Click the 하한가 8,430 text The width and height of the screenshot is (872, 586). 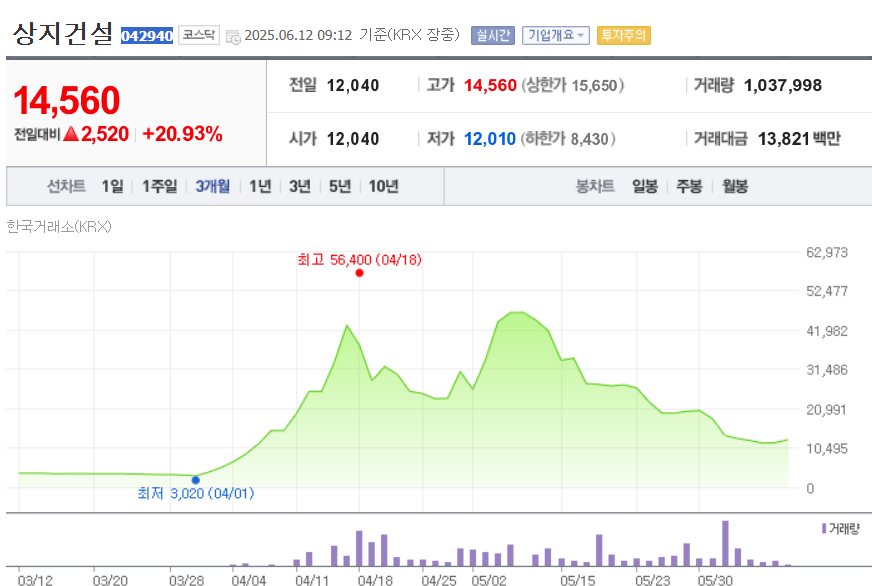(568, 139)
